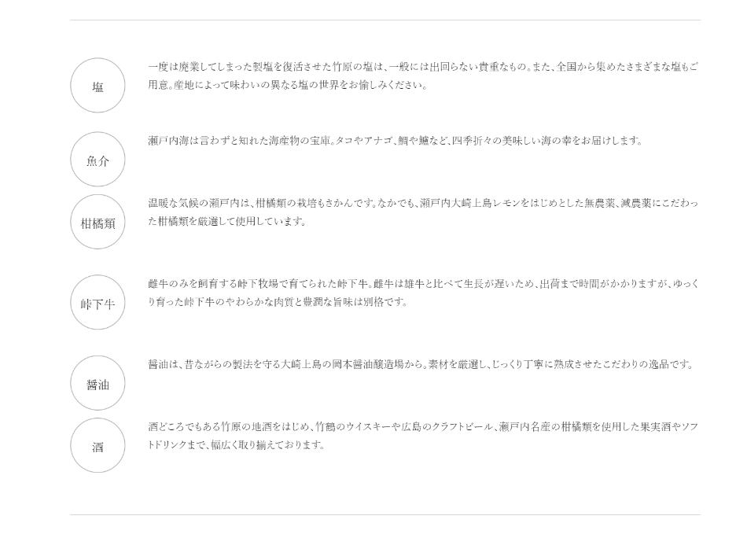Click the 柑橘類 (citrus) circle icon

[x=98, y=223]
